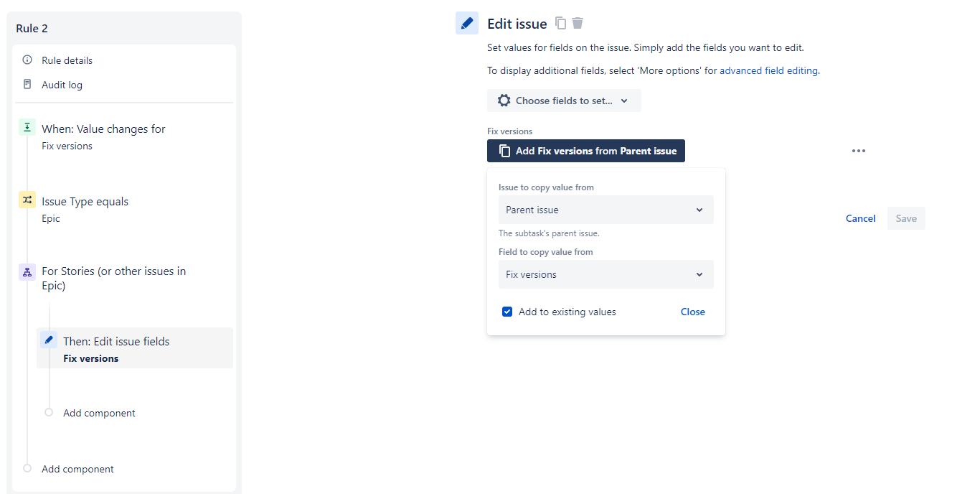
Task: Click 'The subtask's parent issue.' helper text
Action: pos(549,233)
